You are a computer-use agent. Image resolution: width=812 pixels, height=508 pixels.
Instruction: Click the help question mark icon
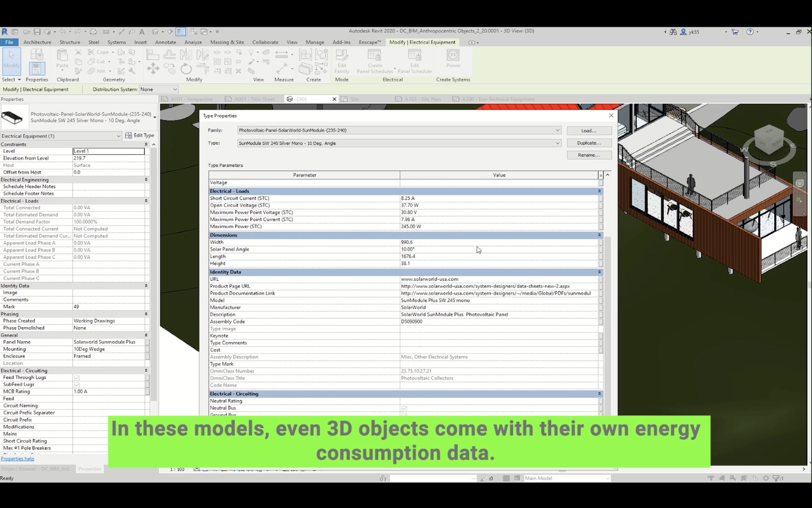pyautogui.click(x=750, y=32)
